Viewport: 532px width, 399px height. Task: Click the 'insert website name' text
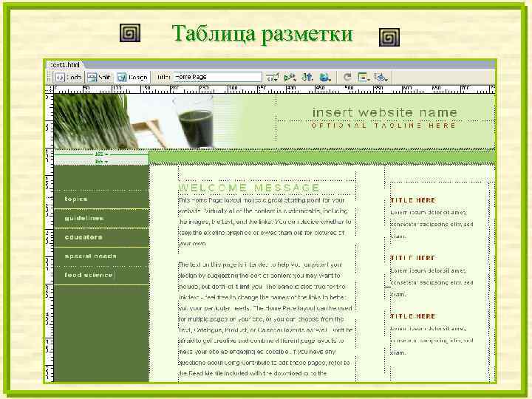[385, 112]
